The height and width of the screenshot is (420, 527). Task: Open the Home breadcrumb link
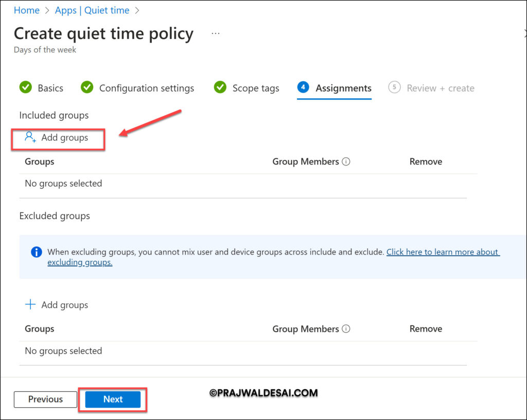coord(27,10)
